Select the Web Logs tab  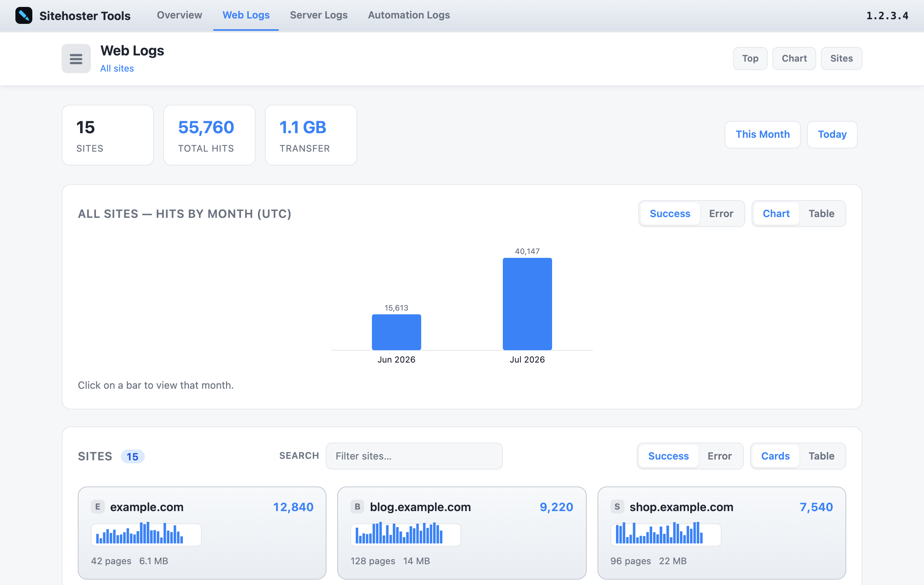(x=246, y=15)
